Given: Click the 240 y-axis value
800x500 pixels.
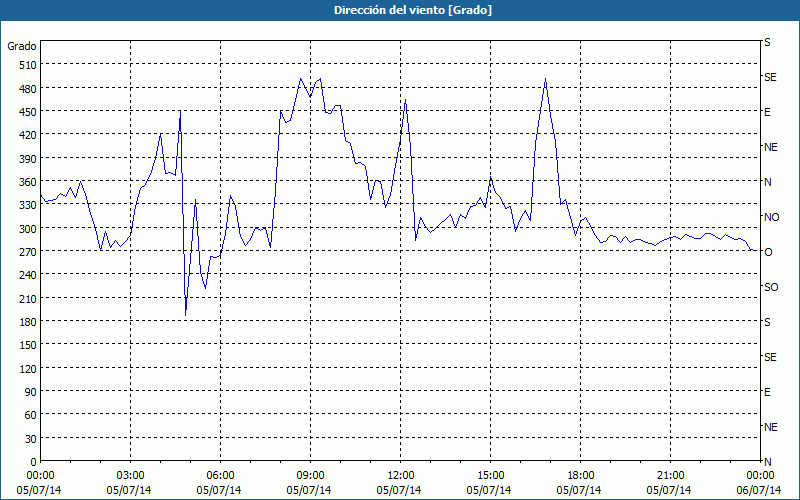Looking at the screenshot, I should coord(28,276).
